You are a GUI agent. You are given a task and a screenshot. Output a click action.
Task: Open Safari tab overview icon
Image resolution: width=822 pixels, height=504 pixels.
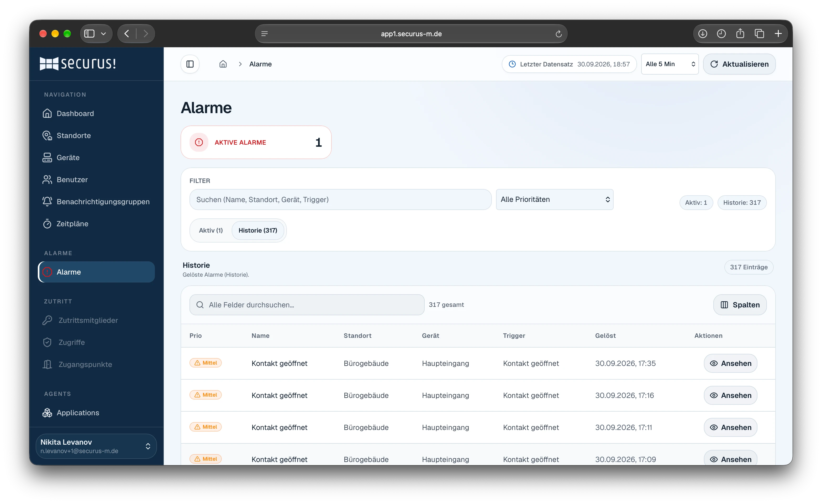point(759,34)
